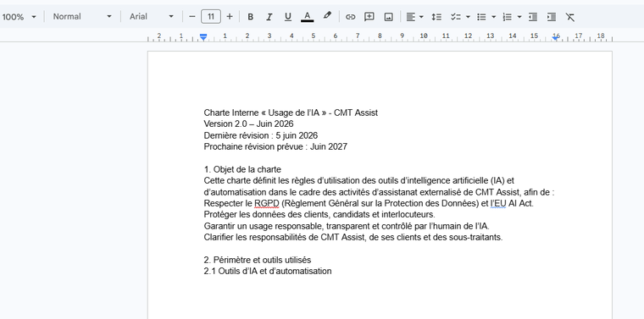Image resolution: width=644 pixels, height=319 pixels.
Task: Toggle underline formatting
Action: [x=288, y=17]
